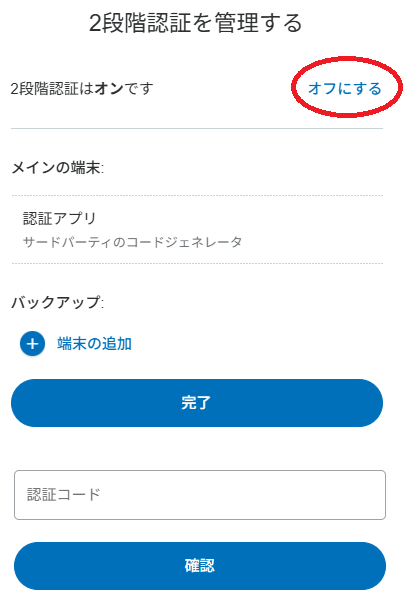The width and height of the screenshot is (417, 595).
Task: Click the メインの端末 section label
Action: [x=58, y=167]
